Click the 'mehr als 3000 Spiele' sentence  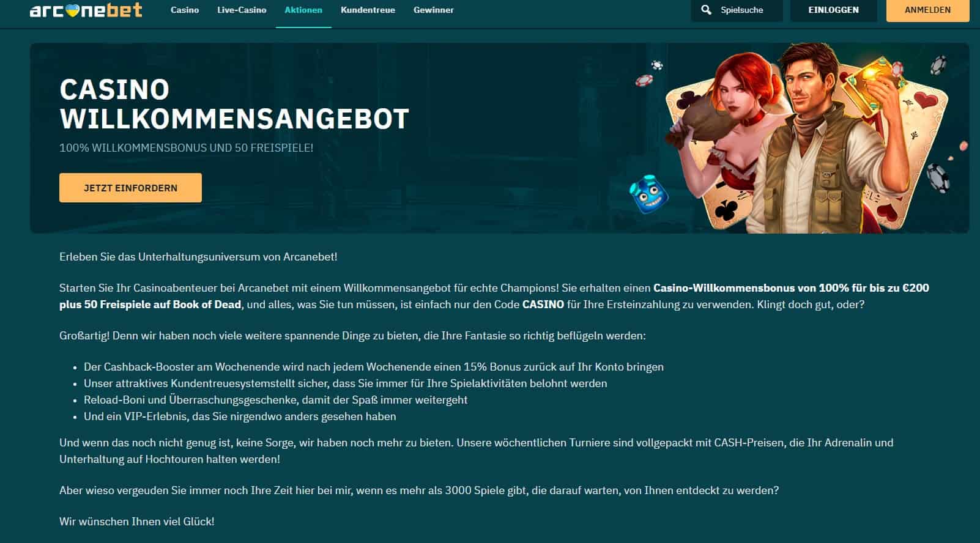pyautogui.click(x=419, y=490)
